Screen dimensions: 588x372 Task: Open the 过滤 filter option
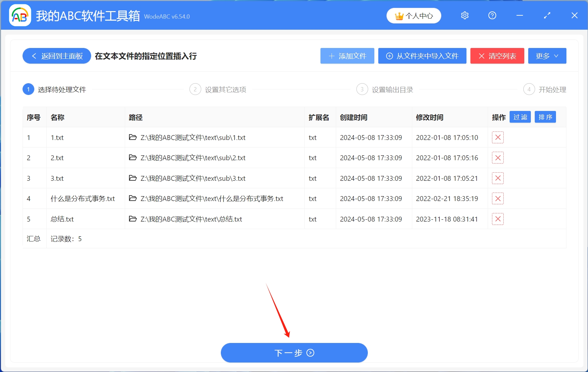pyautogui.click(x=520, y=117)
